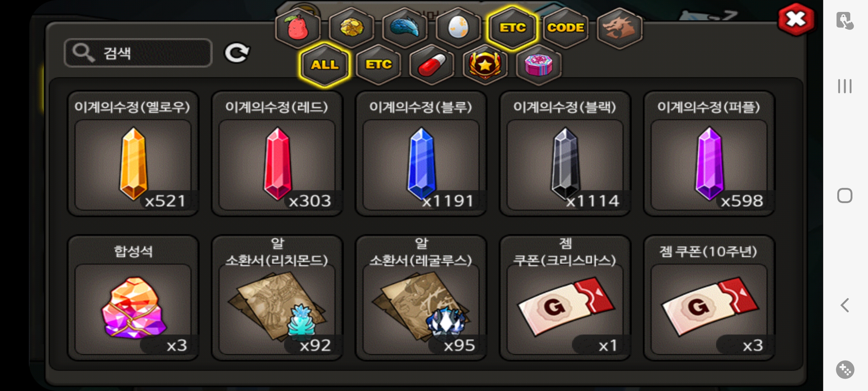
Task: Filter by pink gift box icon
Action: point(539,64)
